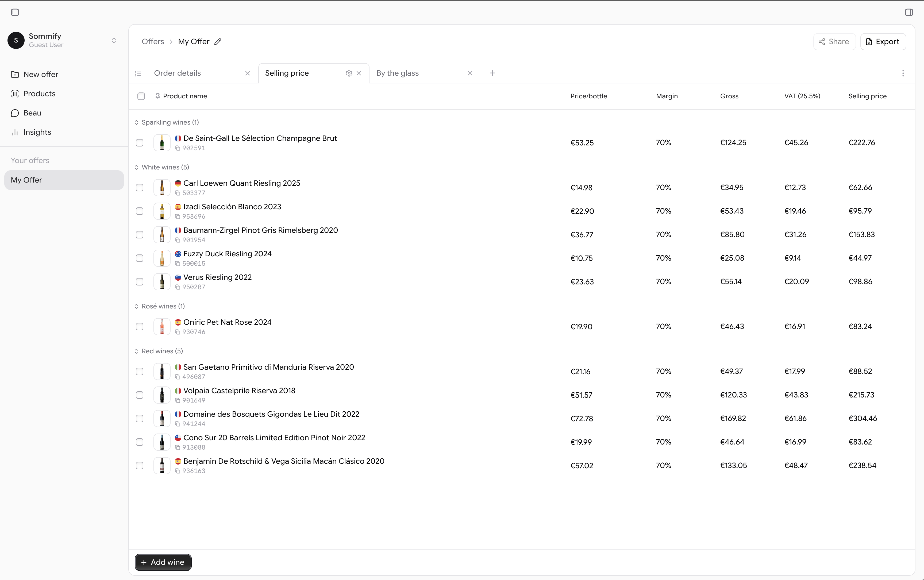Sort by Price/bottle column header
The image size is (924, 580).
click(589, 96)
